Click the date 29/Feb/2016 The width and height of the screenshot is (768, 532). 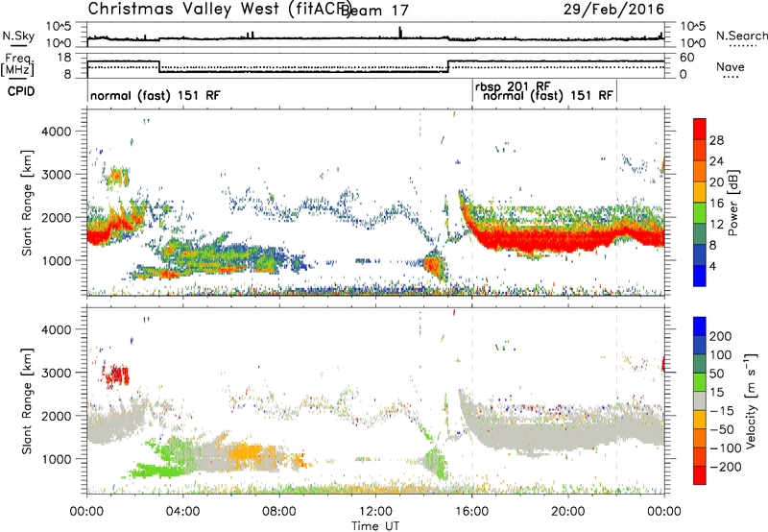point(613,10)
